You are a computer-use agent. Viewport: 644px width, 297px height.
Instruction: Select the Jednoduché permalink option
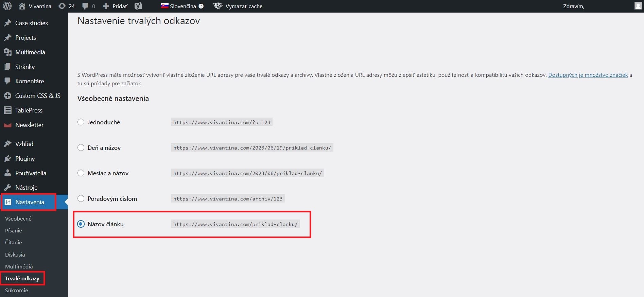(x=81, y=122)
